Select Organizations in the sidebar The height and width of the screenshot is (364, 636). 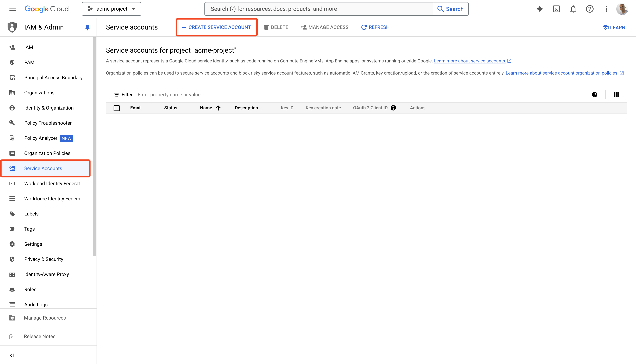(46, 93)
